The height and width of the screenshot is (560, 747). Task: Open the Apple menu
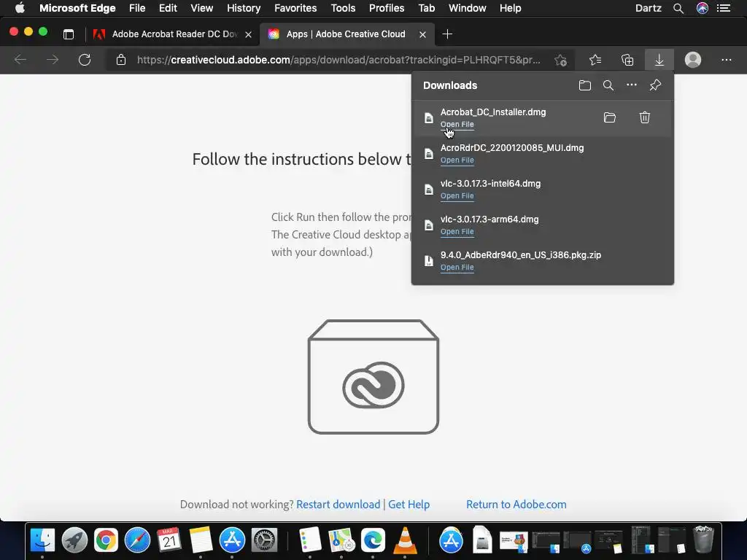point(20,8)
